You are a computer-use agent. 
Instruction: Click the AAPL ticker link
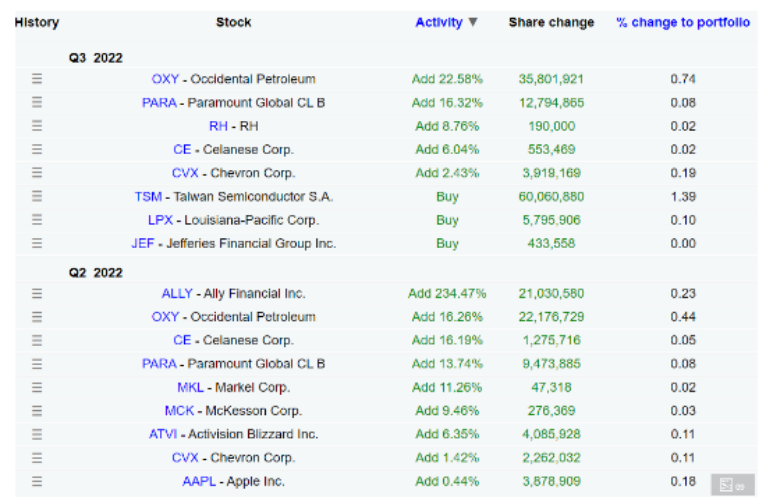pos(190,481)
